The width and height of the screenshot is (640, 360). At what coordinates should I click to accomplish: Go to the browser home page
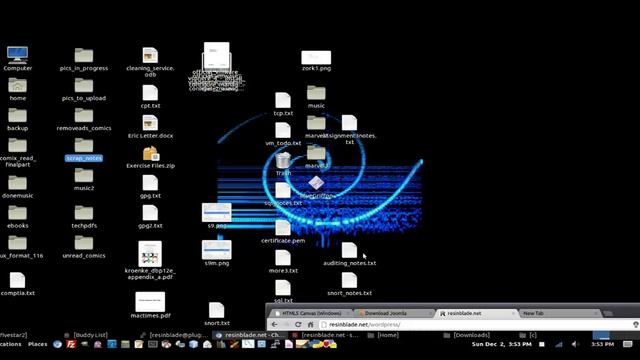coord(310,324)
